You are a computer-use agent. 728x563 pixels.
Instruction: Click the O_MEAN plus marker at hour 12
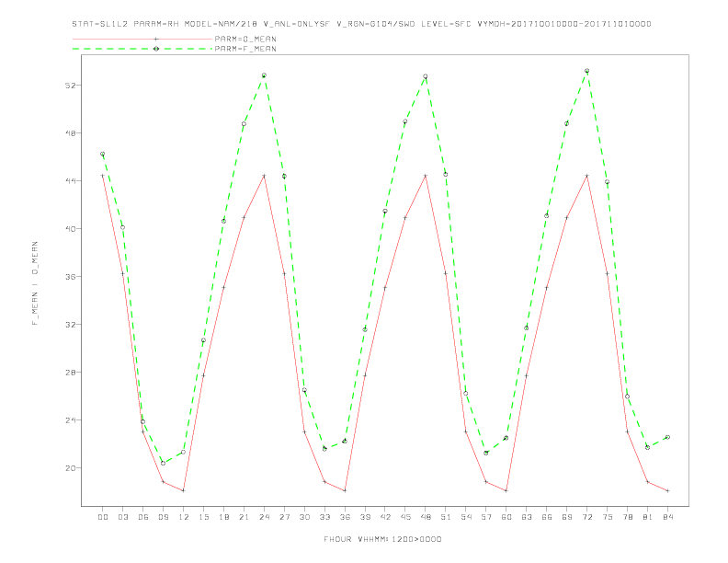(x=184, y=490)
